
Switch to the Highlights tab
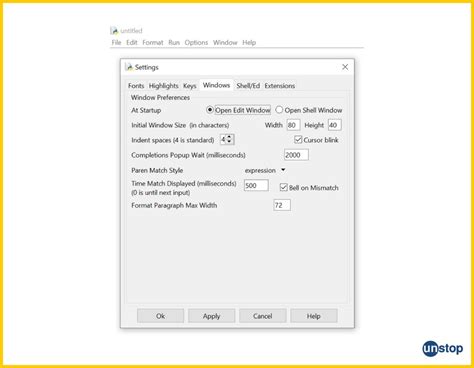[x=163, y=86]
